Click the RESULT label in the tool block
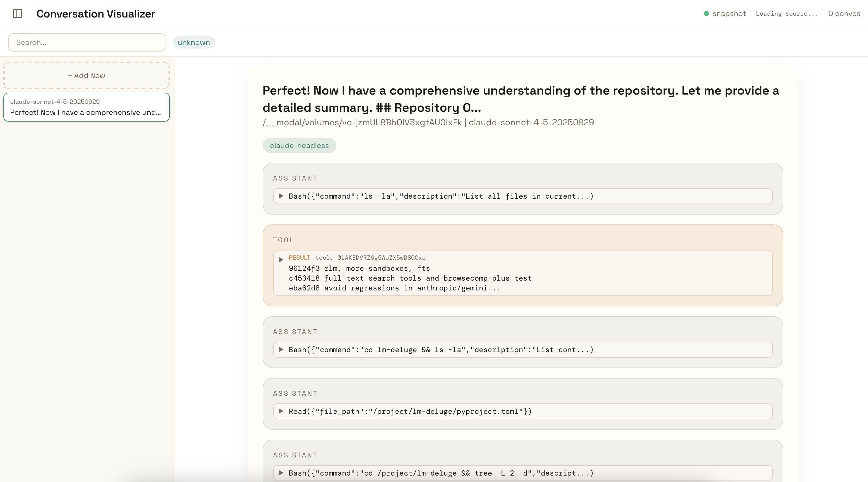The height and width of the screenshot is (482, 868). click(x=299, y=258)
